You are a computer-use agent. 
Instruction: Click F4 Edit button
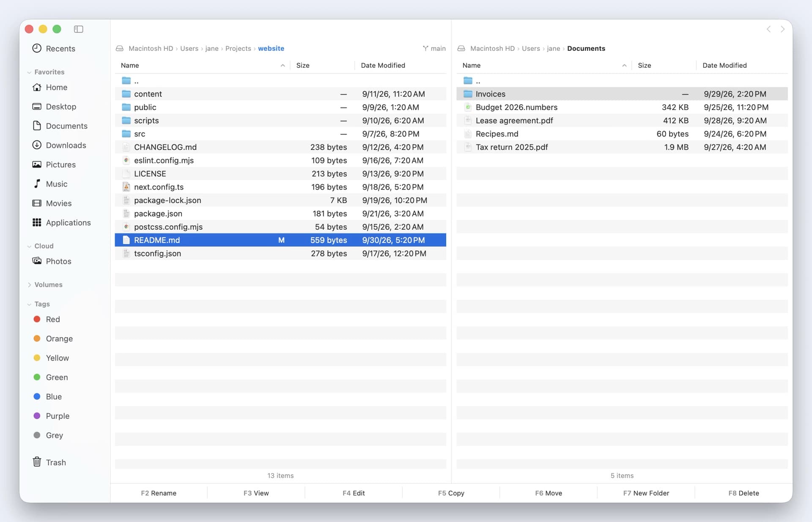point(354,493)
